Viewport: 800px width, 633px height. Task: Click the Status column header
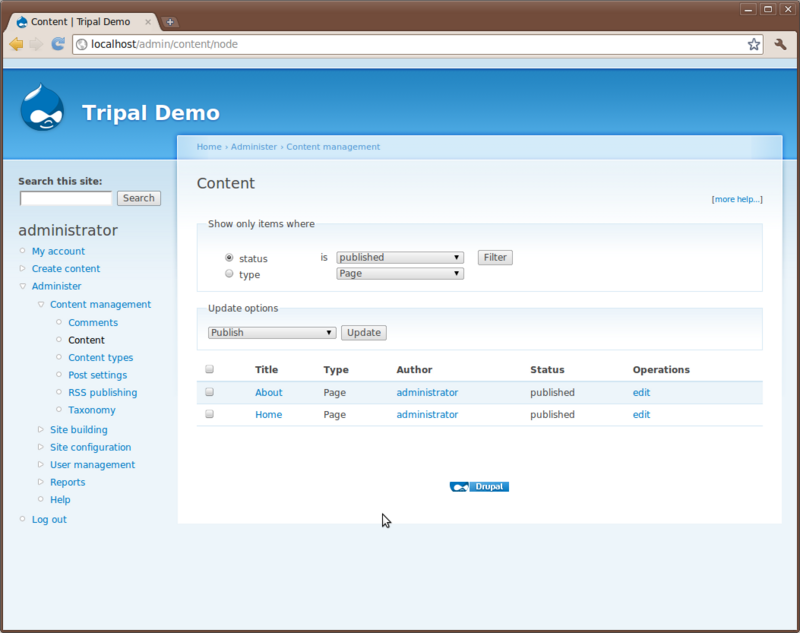click(x=547, y=369)
